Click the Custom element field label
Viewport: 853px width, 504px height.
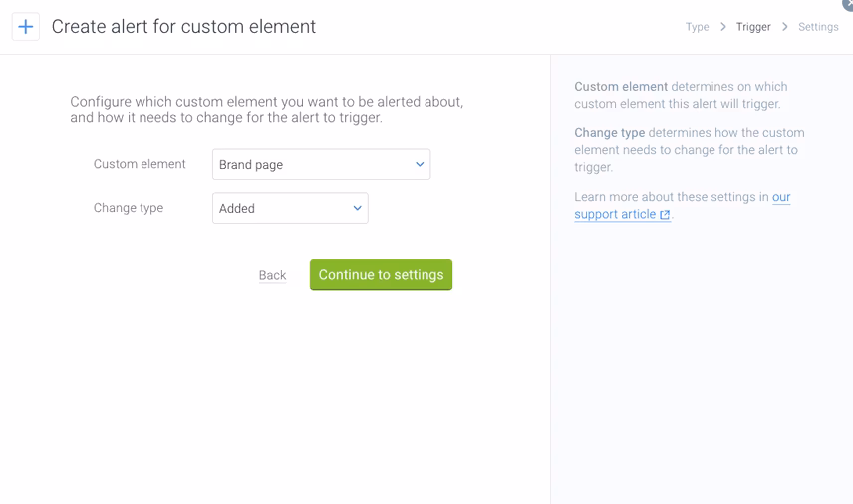pos(140,165)
